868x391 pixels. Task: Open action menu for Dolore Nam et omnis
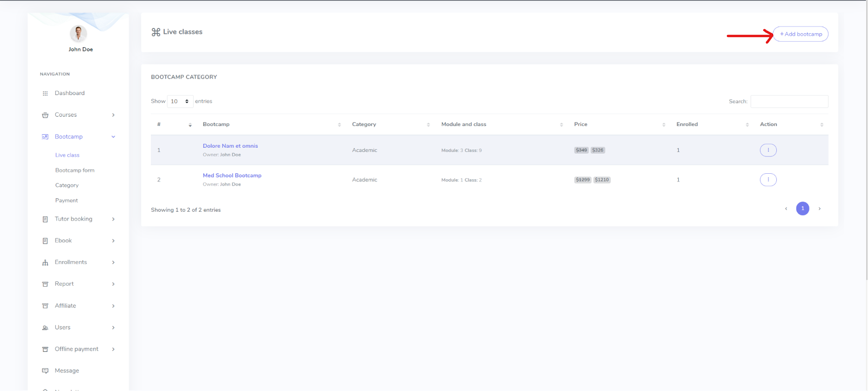[x=768, y=150]
